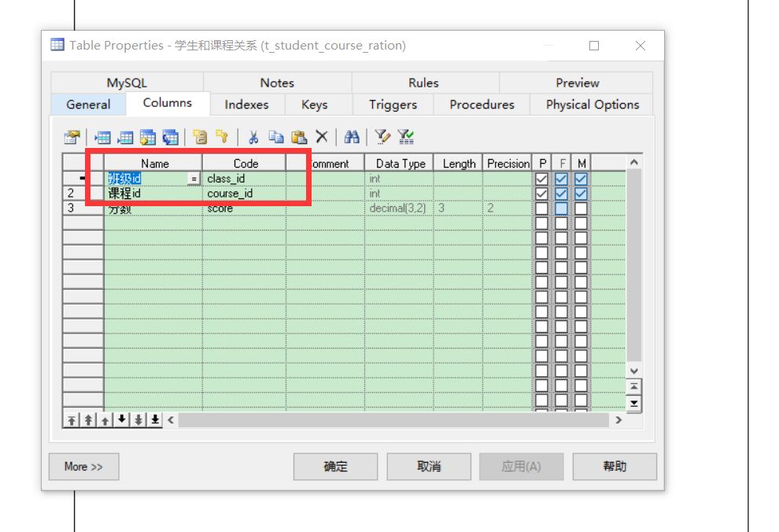Viewport: 779px width, 532px height.
Task: Click the horizontal scrollbar right arrow
Action: [618, 420]
